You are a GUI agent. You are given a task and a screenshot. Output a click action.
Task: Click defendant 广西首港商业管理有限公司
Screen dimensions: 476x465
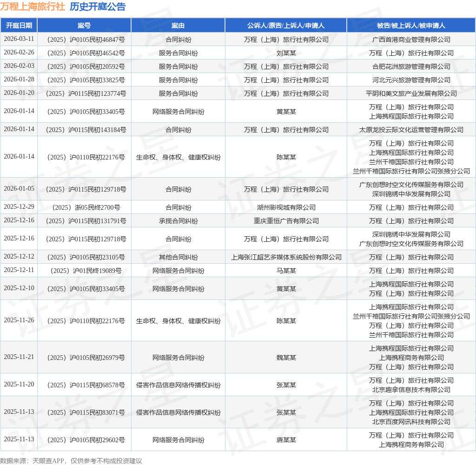point(411,40)
